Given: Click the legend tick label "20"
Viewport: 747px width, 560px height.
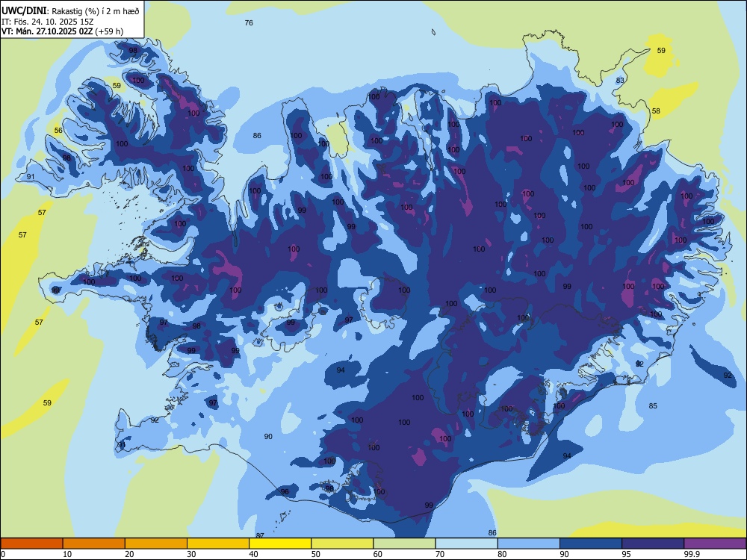Looking at the screenshot, I should tap(129, 554).
